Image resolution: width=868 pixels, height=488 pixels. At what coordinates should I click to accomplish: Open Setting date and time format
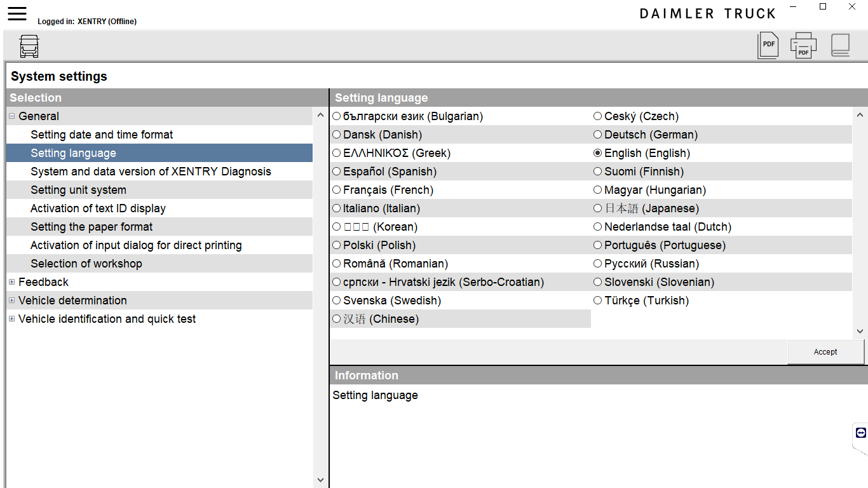(x=102, y=135)
